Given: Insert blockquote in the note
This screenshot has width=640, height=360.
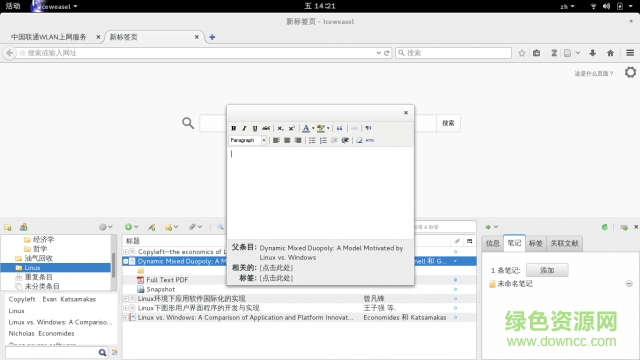Looking at the screenshot, I should point(340,128).
